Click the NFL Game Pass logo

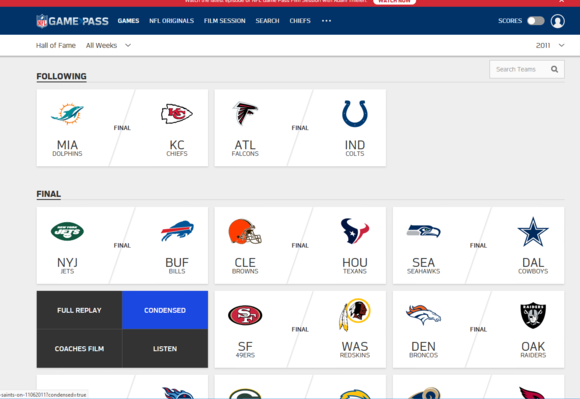click(72, 21)
